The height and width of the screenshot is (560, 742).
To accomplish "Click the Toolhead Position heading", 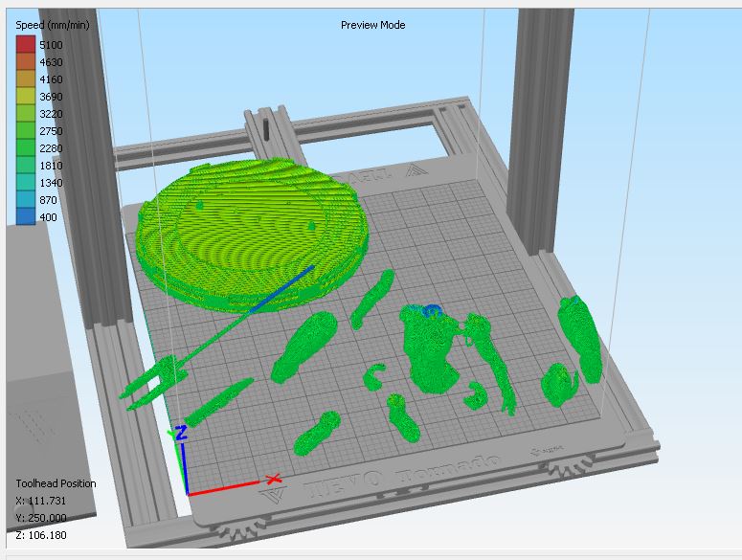I will pyautogui.click(x=56, y=483).
